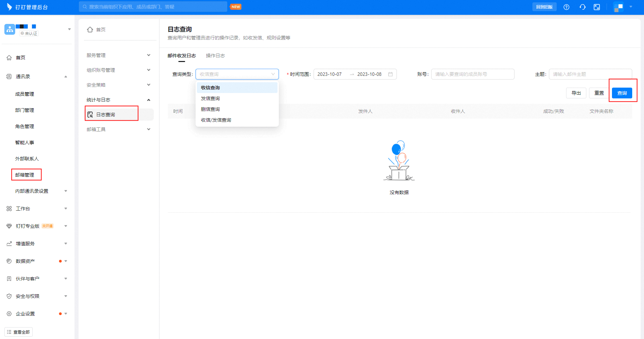Open the user avatar in top right
The height and width of the screenshot is (339, 644).
click(618, 7)
